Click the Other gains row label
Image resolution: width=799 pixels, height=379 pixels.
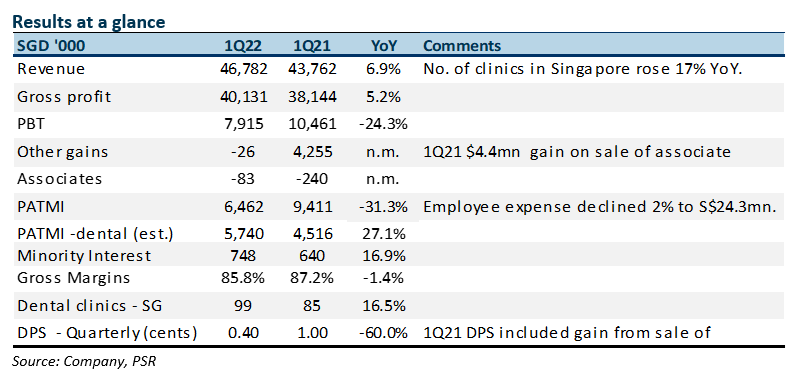pos(63,151)
